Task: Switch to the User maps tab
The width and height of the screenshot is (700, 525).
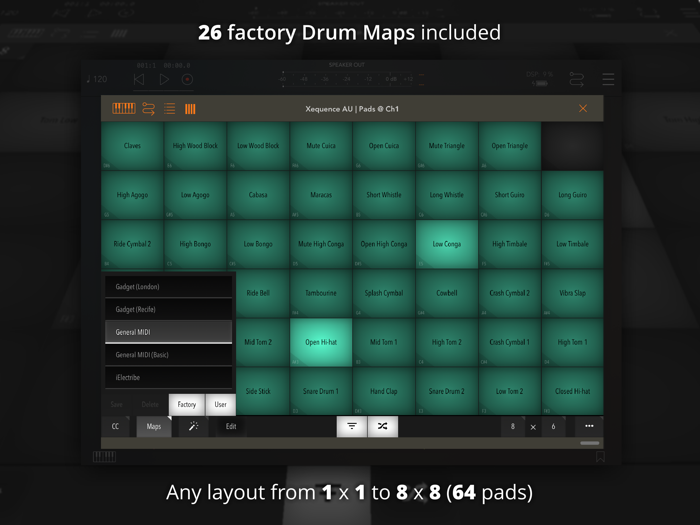Action: (x=221, y=404)
